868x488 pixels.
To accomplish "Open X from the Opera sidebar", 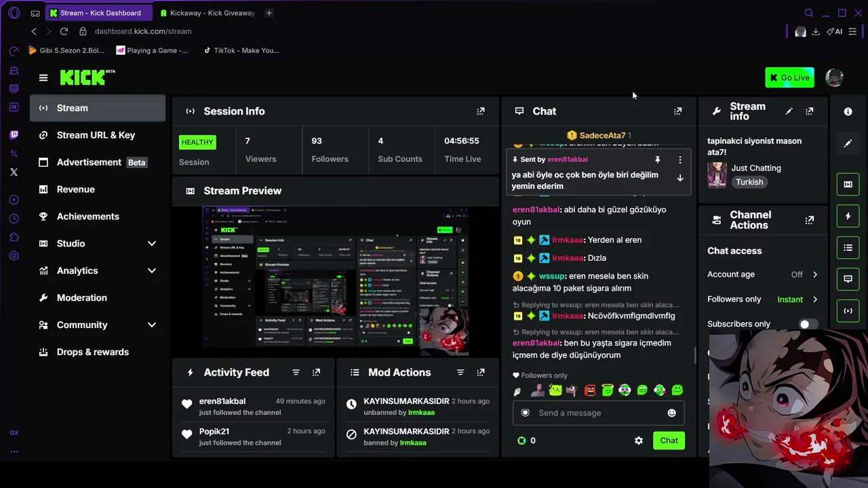I will (14, 172).
